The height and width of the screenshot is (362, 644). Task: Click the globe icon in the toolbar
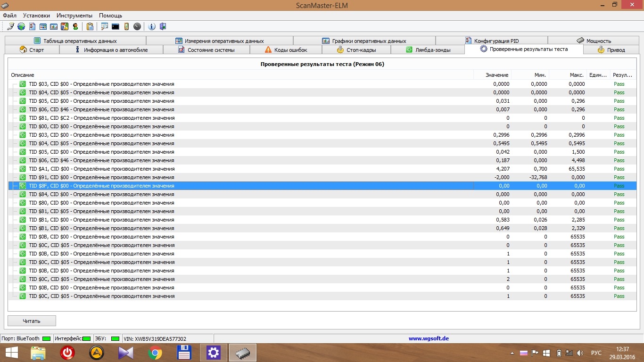coord(21,26)
